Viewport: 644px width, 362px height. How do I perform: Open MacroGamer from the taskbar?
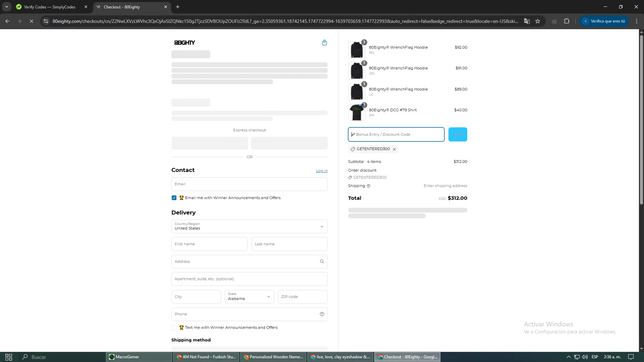coord(138,357)
